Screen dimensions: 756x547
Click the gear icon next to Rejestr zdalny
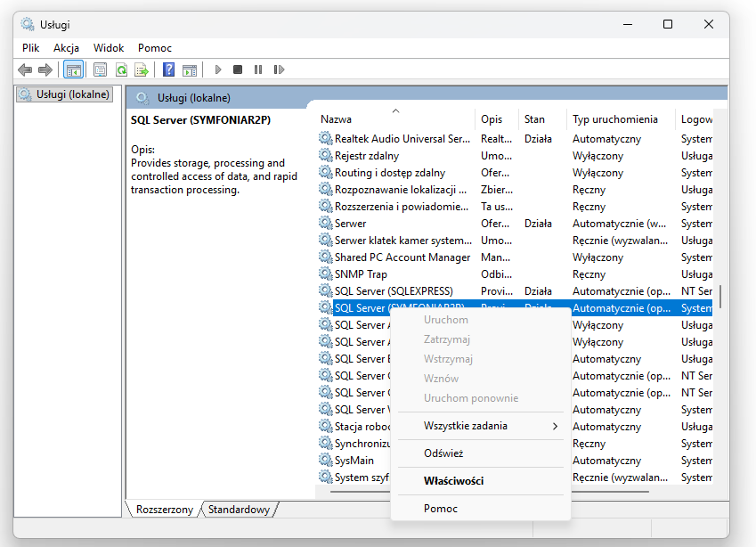tap(326, 155)
